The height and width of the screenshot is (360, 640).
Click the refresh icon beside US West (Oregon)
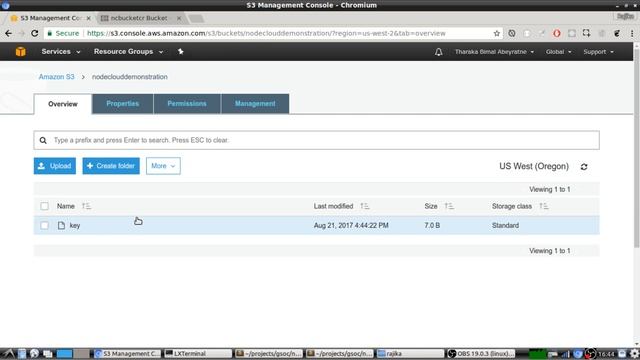click(584, 167)
